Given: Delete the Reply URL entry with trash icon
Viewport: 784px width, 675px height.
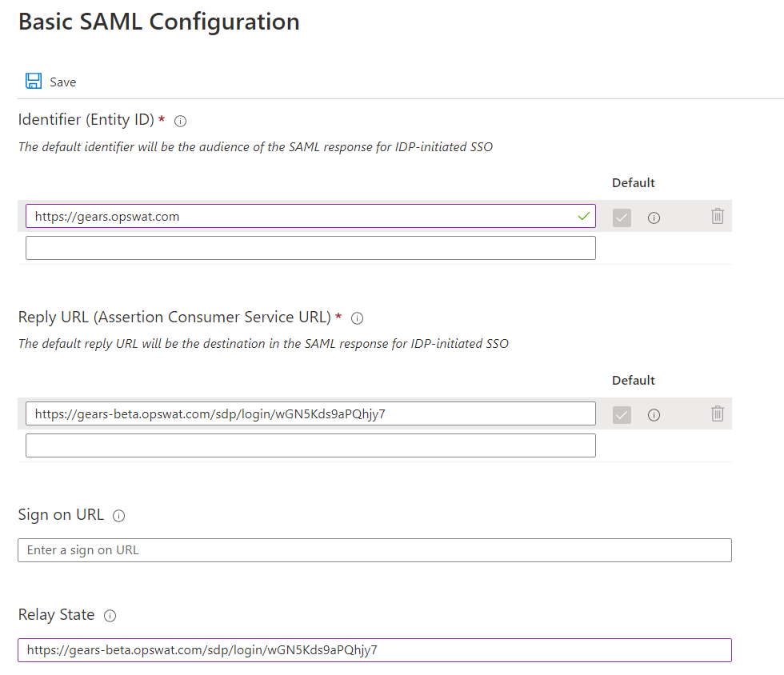Looking at the screenshot, I should click(718, 413).
